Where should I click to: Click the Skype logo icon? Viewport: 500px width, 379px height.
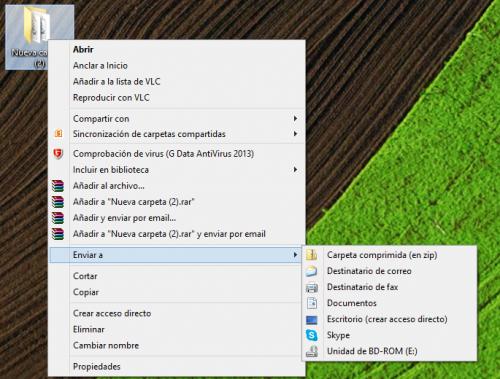coord(312,335)
